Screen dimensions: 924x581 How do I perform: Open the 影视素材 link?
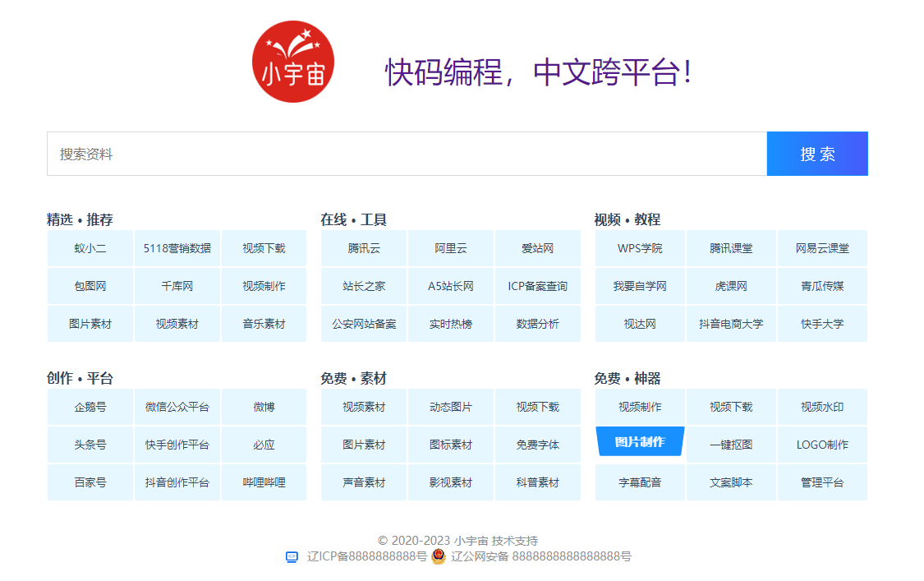tap(451, 482)
